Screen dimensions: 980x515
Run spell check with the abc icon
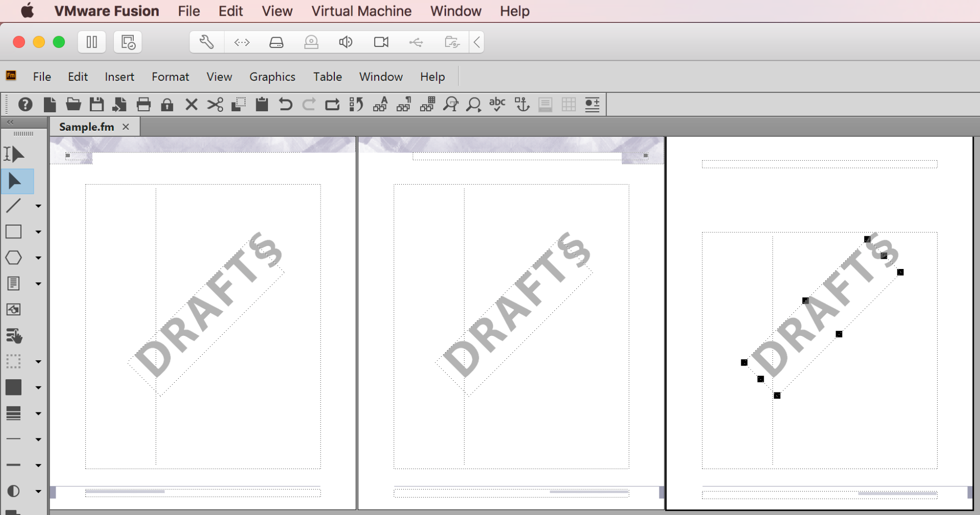point(497,105)
